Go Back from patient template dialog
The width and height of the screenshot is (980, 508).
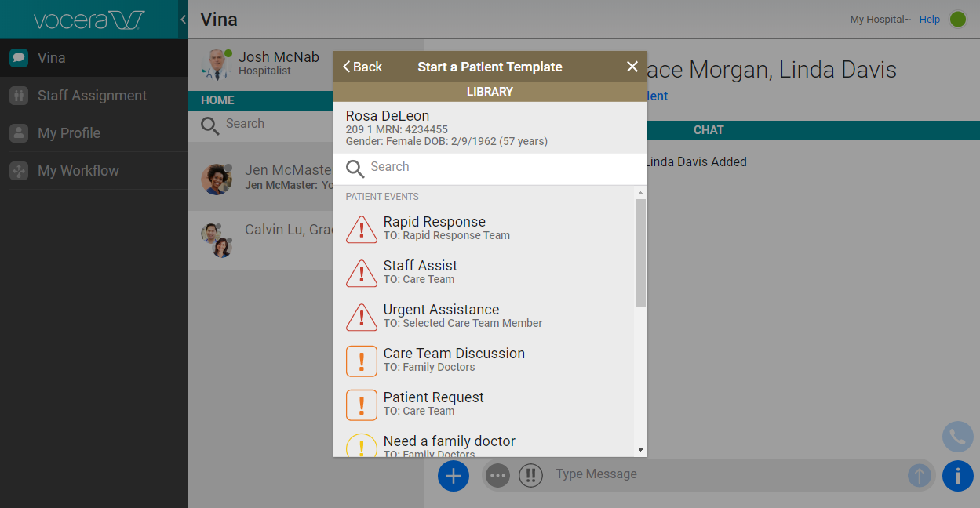point(362,67)
